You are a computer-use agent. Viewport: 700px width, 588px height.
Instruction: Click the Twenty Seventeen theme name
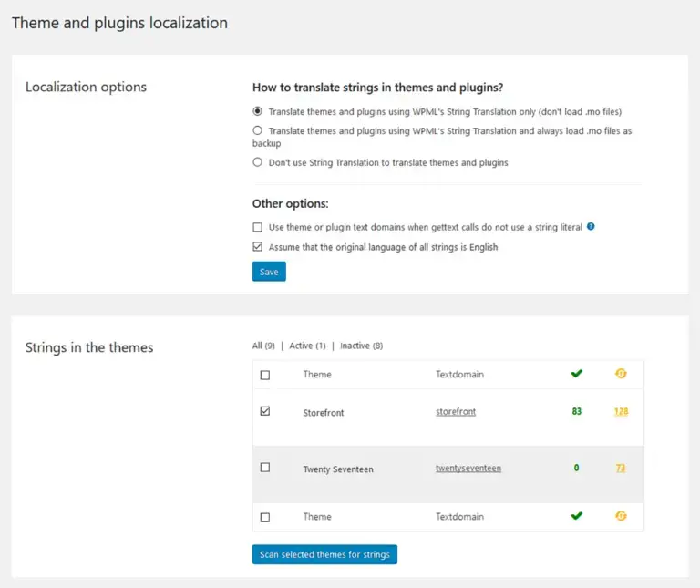pos(338,469)
